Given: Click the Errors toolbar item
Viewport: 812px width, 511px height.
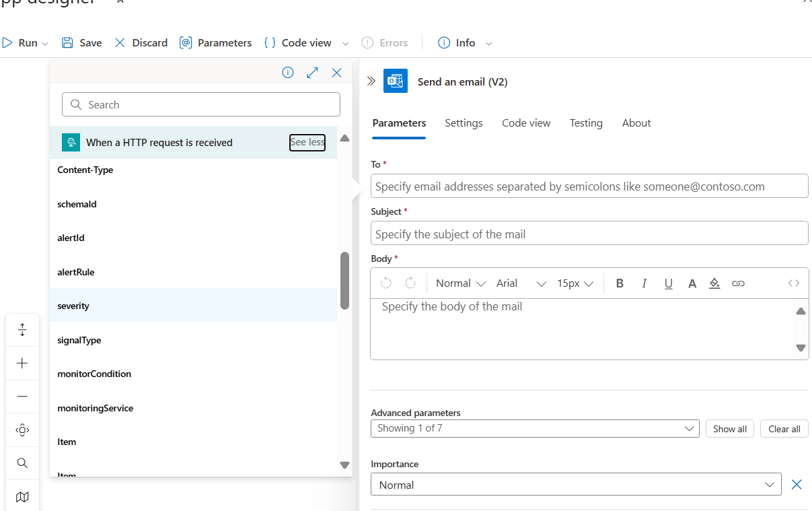Looking at the screenshot, I should click(x=385, y=42).
